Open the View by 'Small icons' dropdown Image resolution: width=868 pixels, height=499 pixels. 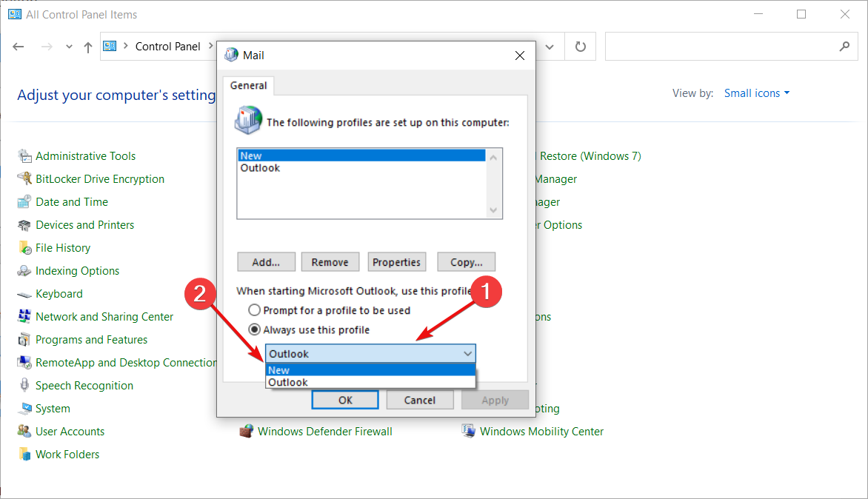click(x=757, y=93)
